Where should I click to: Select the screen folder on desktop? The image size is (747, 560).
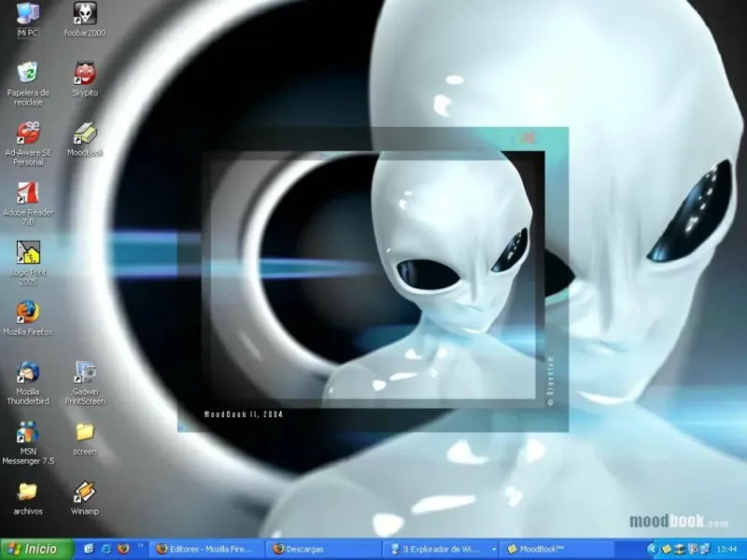(85, 440)
